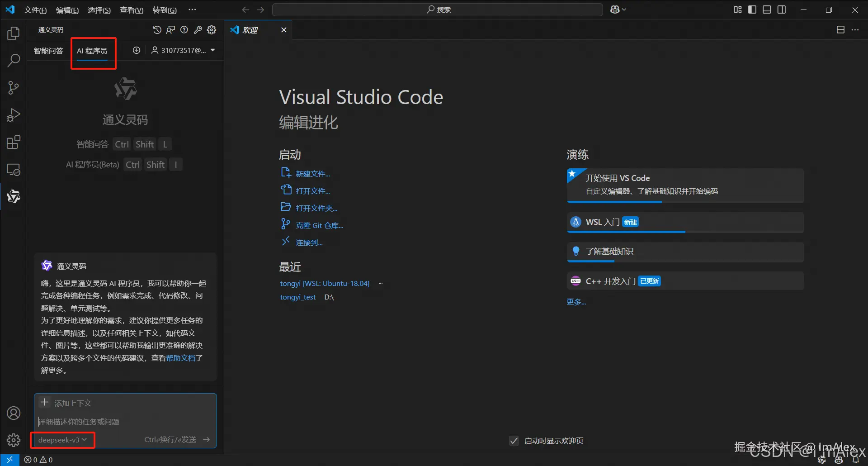The height and width of the screenshot is (466, 868).
Task: Click the 打开文件夹... link
Action: [x=316, y=208]
